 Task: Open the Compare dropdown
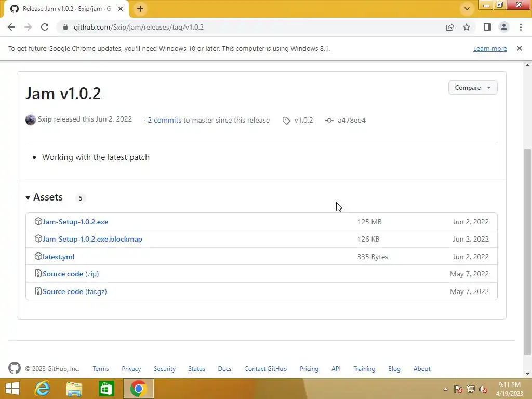click(473, 87)
